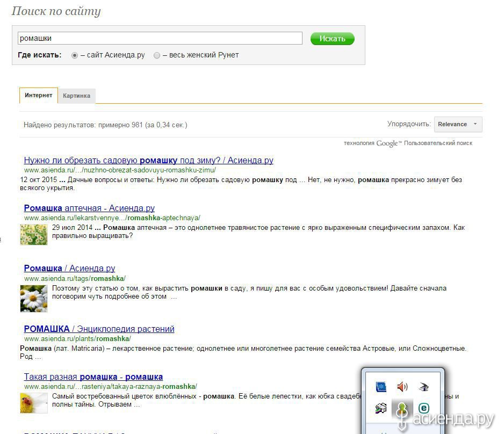This screenshot has width=504, height=434.
Task: Click the "Поиск по сайту" heading
Action: point(56,11)
